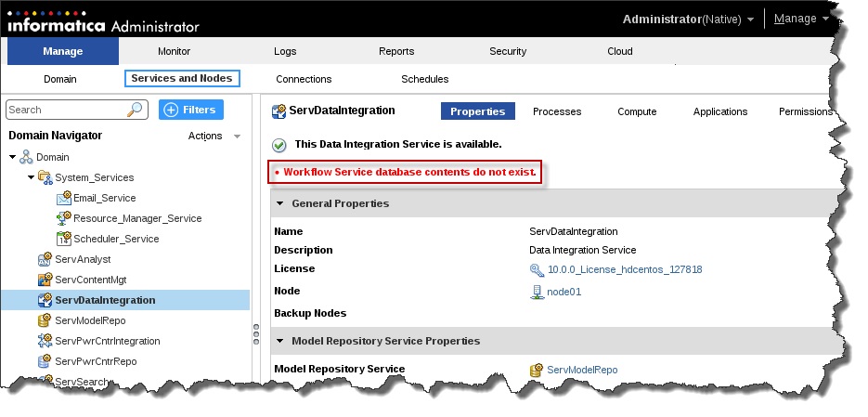Click the panel splitter handle dots
Image resolution: width=868 pixels, height=417 pixels.
pos(255,334)
